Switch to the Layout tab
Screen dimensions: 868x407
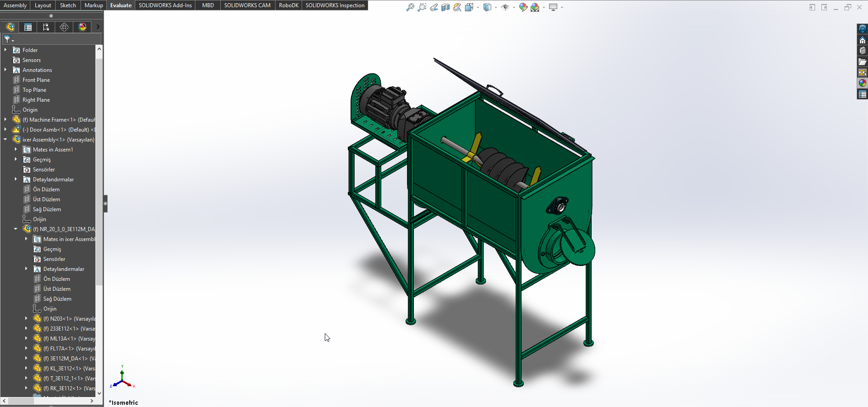click(x=43, y=5)
